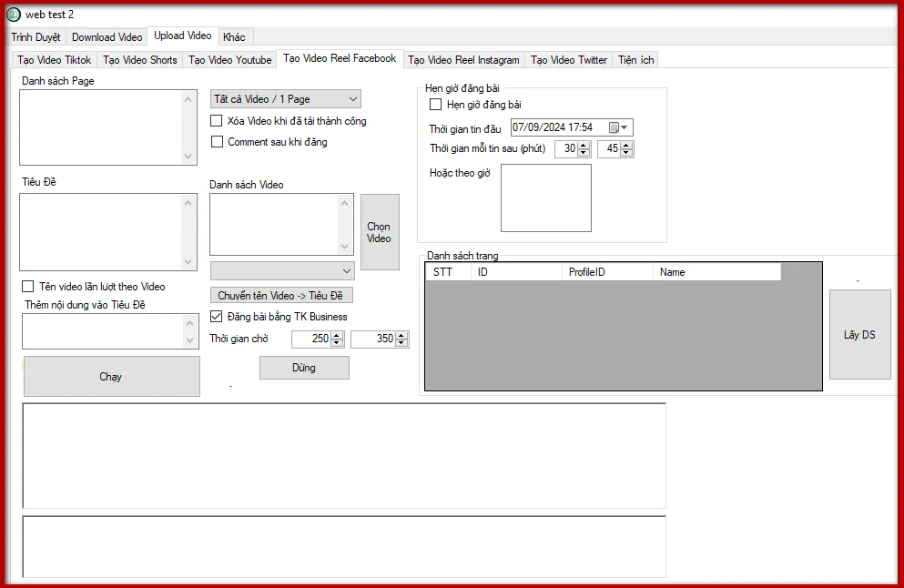Decrease the 45 minutes spinner value
Image resolution: width=904 pixels, height=588 pixels.
[x=626, y=153]
